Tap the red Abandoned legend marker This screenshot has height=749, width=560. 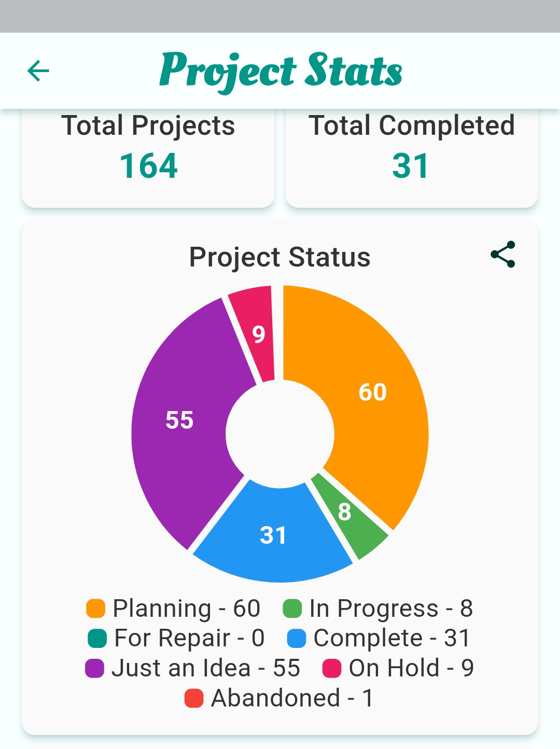pos(194,698)
